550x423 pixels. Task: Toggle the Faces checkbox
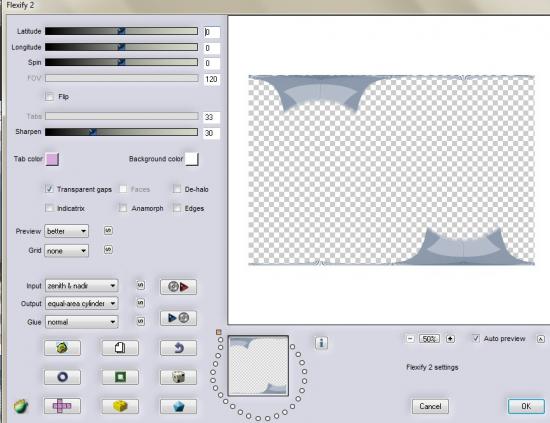[x=123, y=189]
